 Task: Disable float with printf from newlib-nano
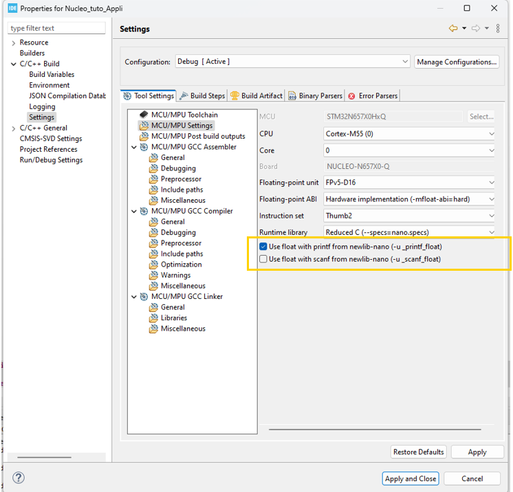263,246
